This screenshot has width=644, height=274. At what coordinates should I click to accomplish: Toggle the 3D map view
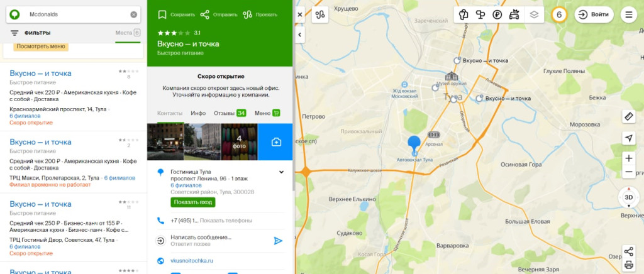coord(628,197)
